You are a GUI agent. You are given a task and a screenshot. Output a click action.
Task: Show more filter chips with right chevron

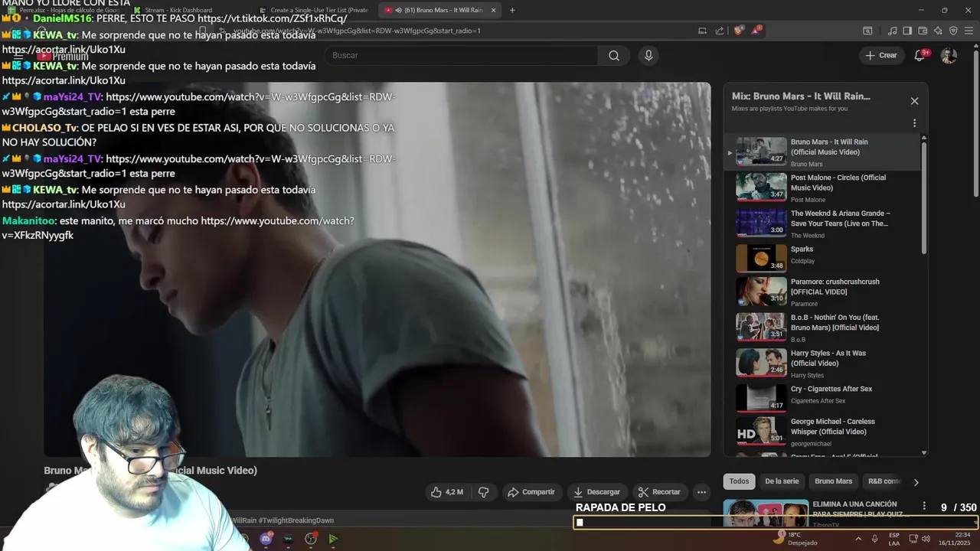(x=916, y=482)
